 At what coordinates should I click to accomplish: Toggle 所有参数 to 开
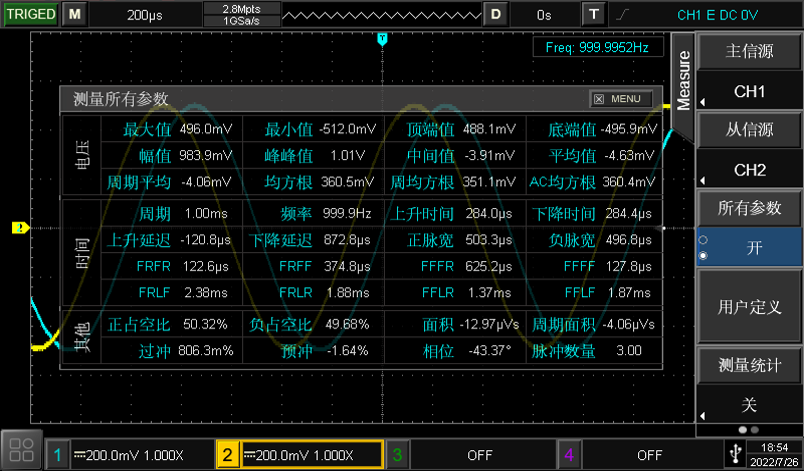click(750, 248)
